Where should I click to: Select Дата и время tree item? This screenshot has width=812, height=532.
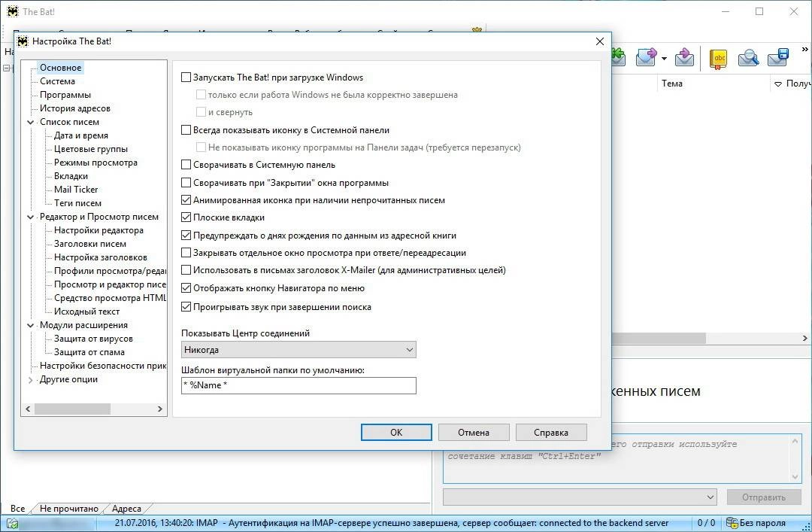pos(81,135)
